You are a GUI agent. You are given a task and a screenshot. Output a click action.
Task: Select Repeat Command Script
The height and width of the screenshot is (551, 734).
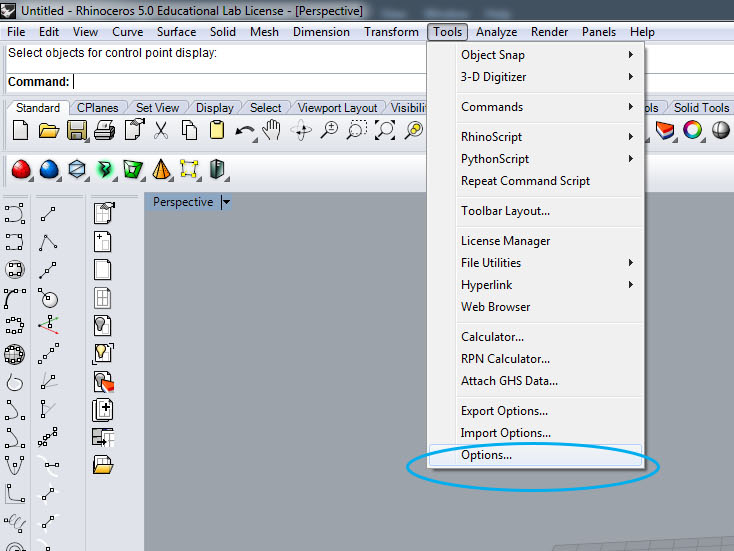tap(536, 181)
